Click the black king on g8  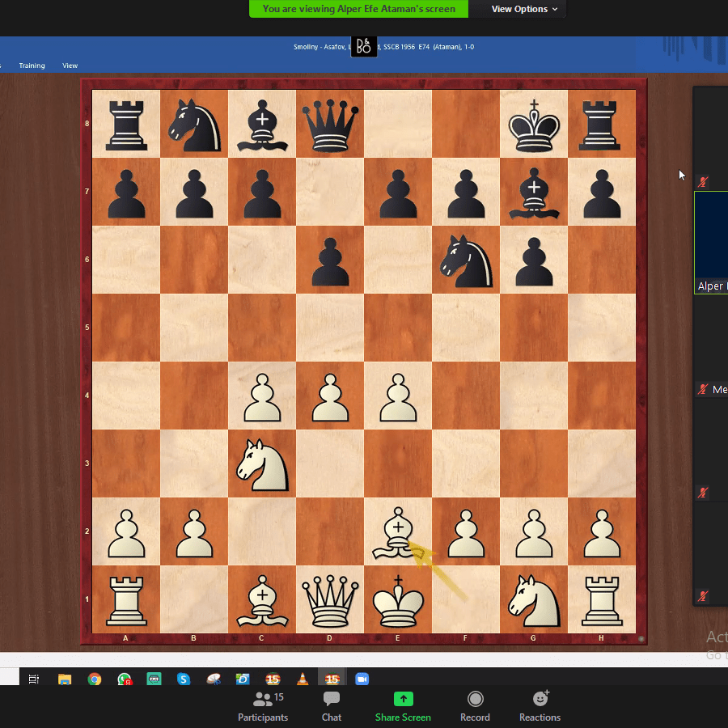pos(533,125)
